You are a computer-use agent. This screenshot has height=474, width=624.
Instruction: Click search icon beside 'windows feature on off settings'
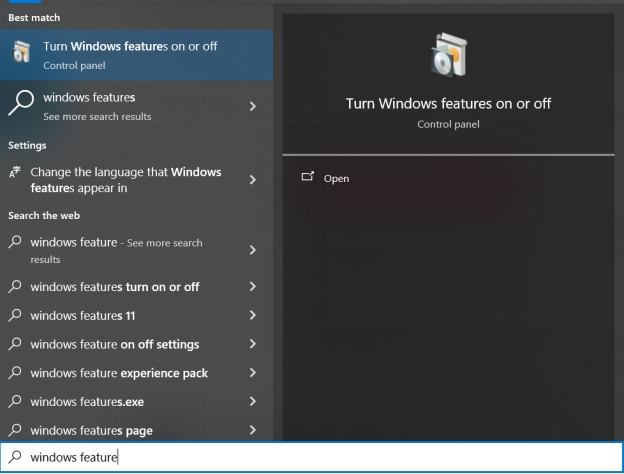tap(15, 343)
